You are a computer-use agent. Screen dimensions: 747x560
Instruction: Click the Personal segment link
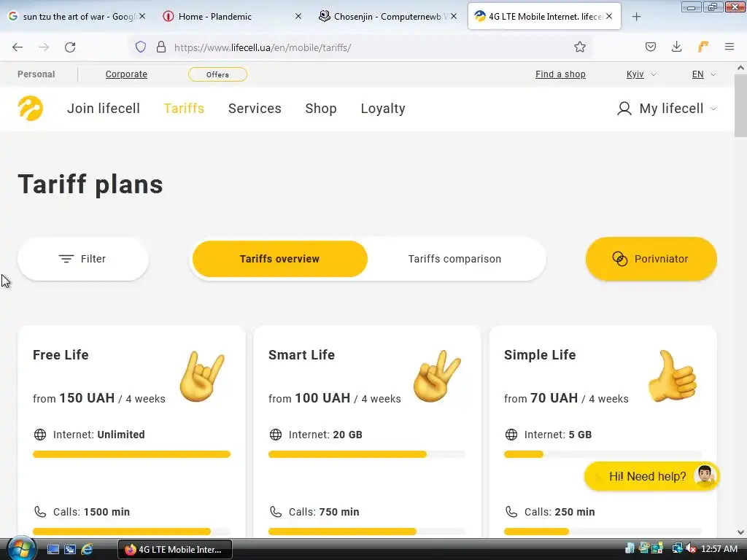[36, 74]
